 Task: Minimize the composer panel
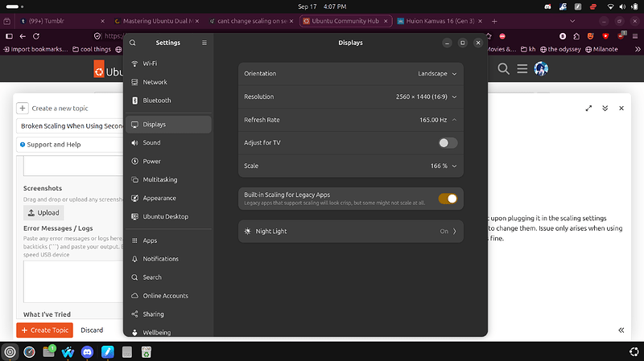605,109
